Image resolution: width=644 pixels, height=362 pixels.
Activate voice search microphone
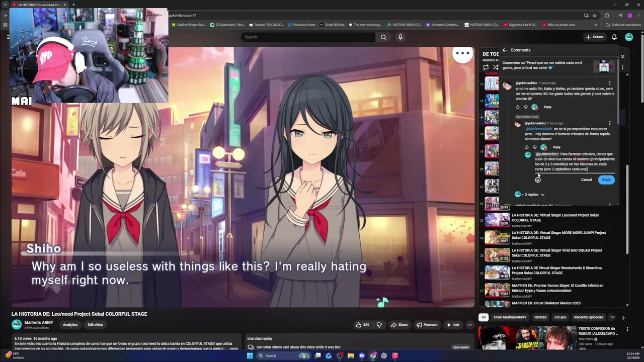click(400, 37)
